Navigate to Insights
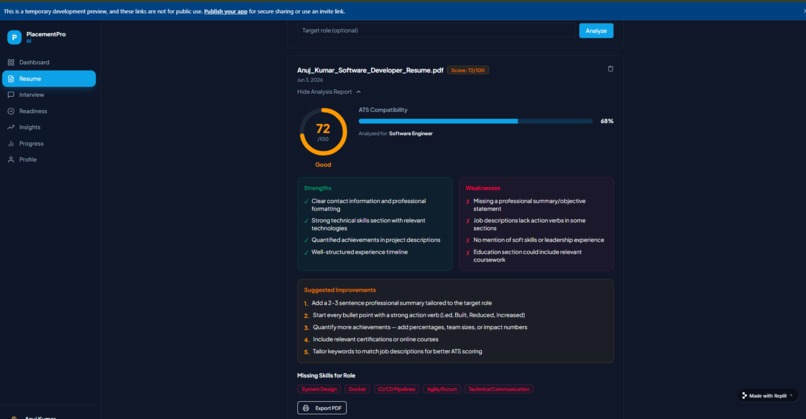This screenshot has height=419, width=806. pyautogui.click(x=49, y=127)
